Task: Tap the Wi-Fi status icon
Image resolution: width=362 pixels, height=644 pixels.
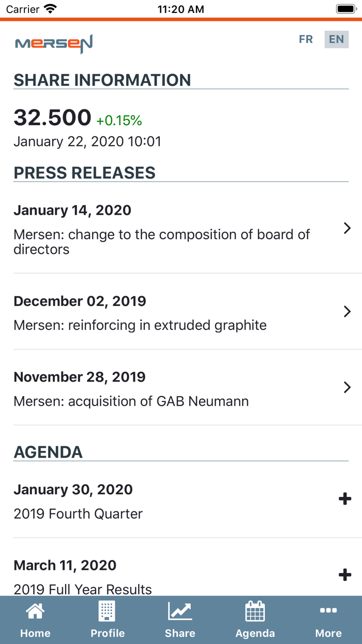Action: [50, 9]
